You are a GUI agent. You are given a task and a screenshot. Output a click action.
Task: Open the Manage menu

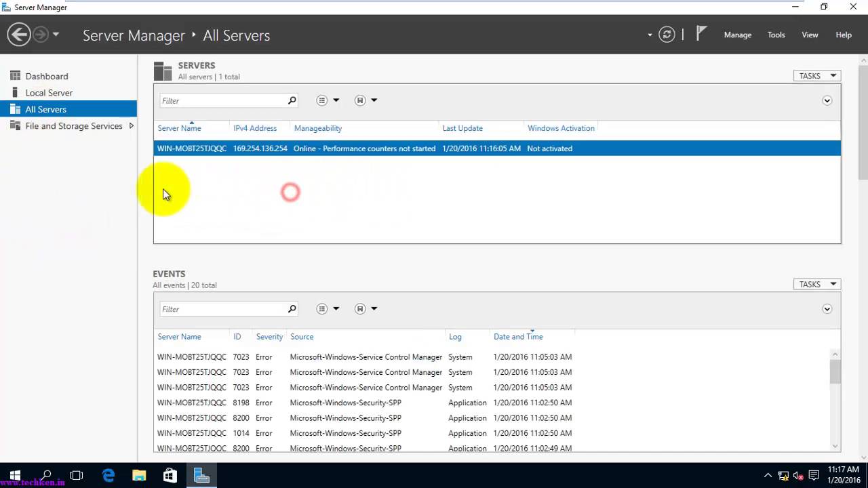pyautogui.click(x=737, y=35)
